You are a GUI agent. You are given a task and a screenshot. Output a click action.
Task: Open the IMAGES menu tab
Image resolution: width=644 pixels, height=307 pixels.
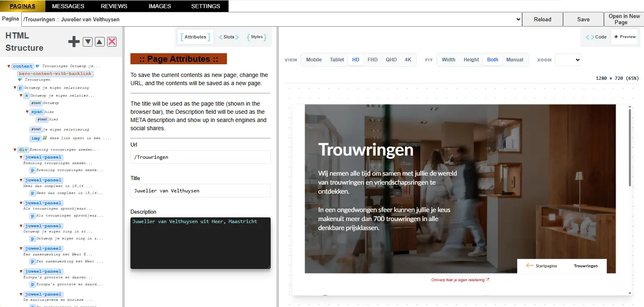click(x=160, y=6)
